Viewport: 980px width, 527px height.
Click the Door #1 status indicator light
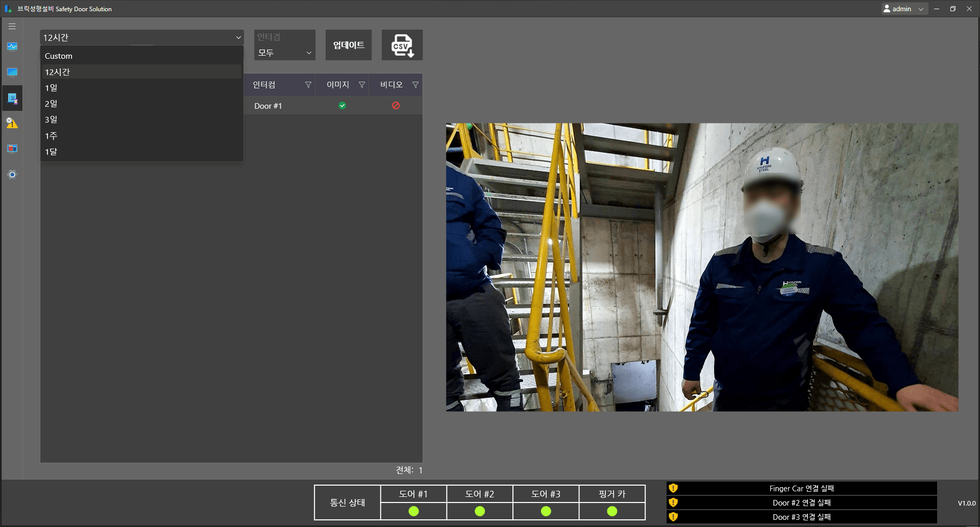pos(413,511)
